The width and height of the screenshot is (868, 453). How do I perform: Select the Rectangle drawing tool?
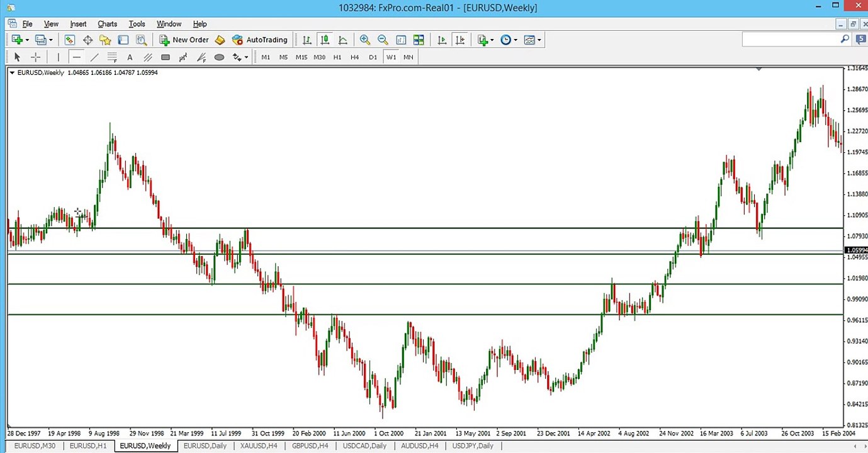(x=166, y=57)
